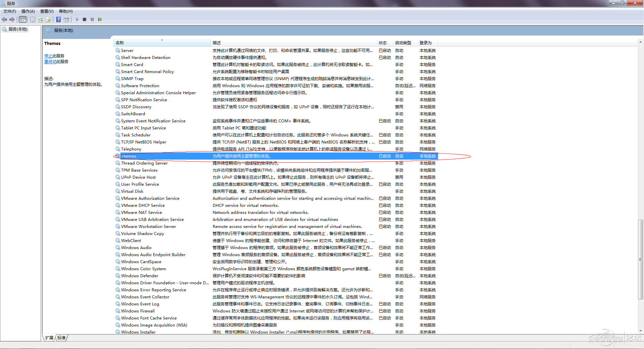
Task: Click the vertical scrollbar down arrow
Action: pyautogui.click(x=641, y=331)
